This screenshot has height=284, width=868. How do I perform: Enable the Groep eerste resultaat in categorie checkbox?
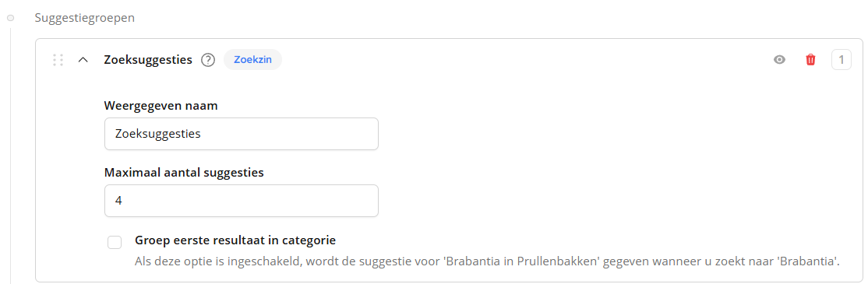point(115,242)
